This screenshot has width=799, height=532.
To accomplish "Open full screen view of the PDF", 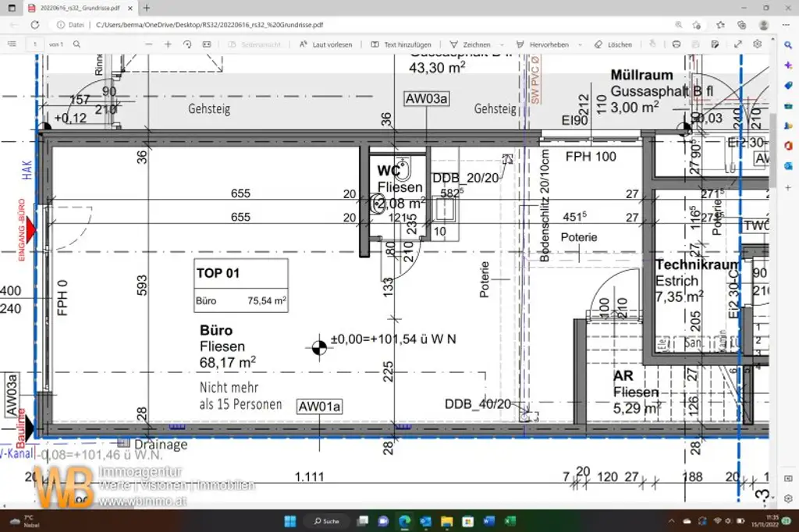I will pos(737,44).
